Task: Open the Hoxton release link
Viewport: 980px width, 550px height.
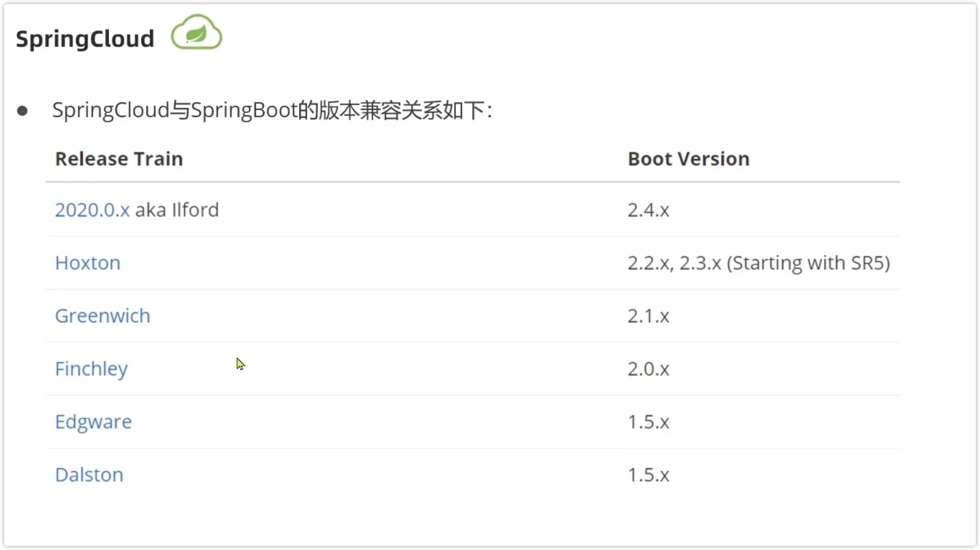Action: coord(88,263)
